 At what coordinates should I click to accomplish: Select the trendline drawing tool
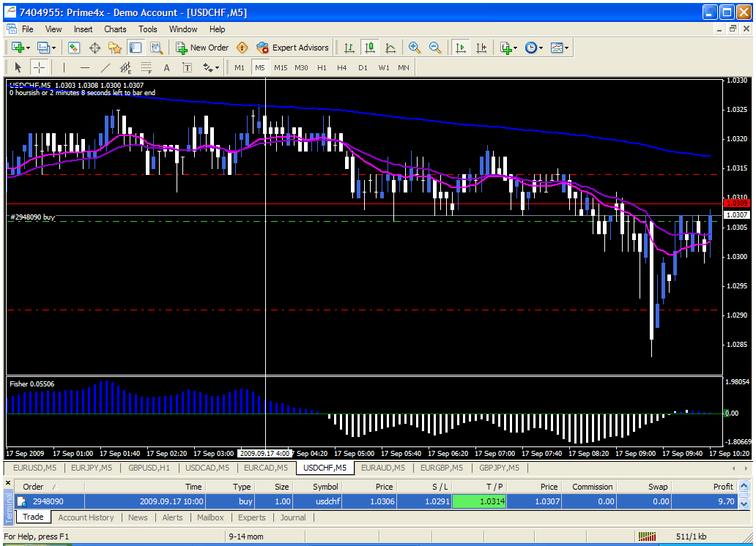coord(105,68)
